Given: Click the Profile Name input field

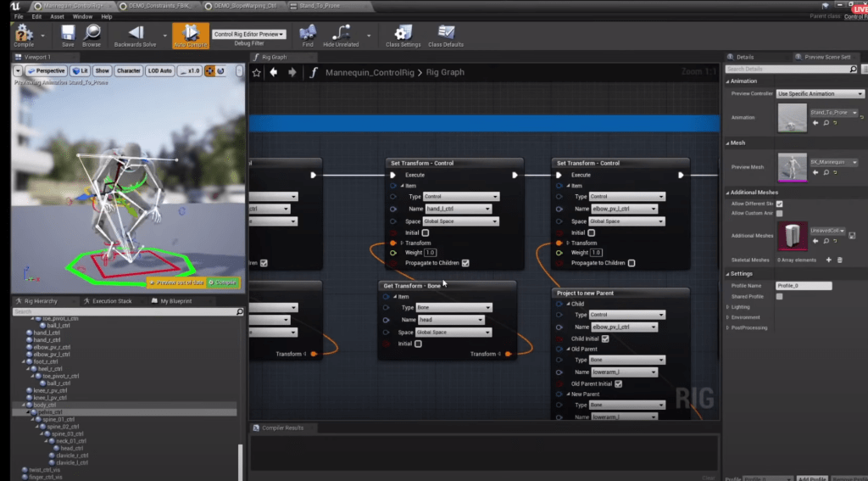Looking at the screenshot, I should (x=804, y=286).
